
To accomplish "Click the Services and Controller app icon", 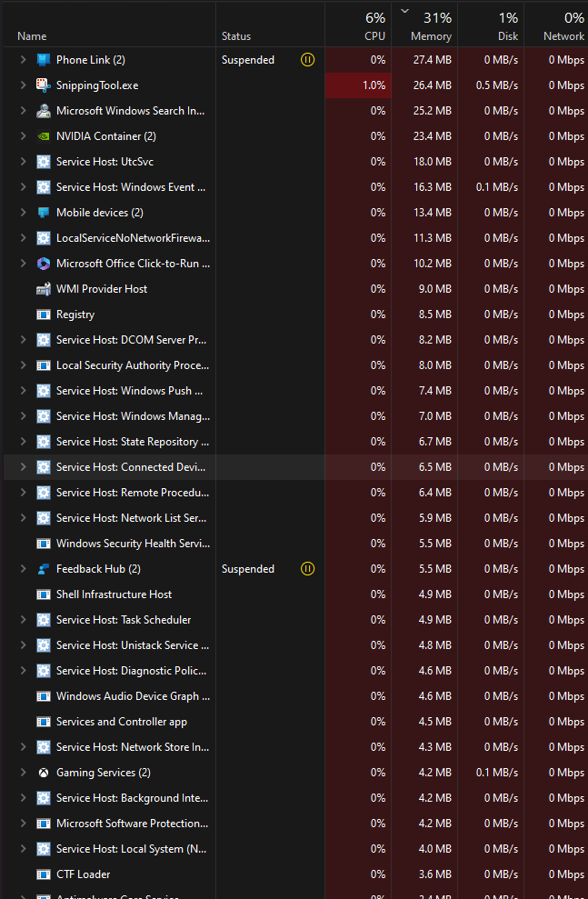I will coord(44,722).
